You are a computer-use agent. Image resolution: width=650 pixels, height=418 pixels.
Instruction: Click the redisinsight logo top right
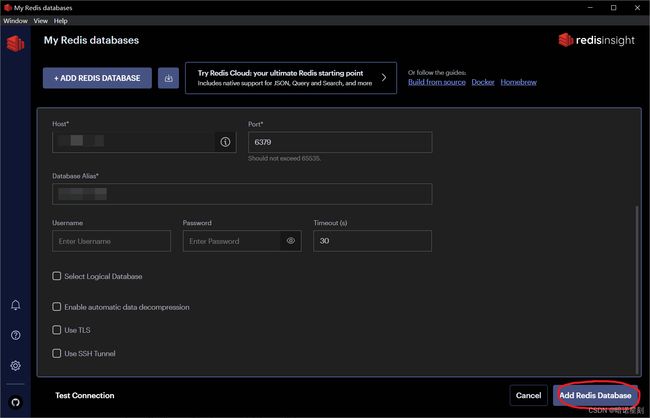(597, 40)
